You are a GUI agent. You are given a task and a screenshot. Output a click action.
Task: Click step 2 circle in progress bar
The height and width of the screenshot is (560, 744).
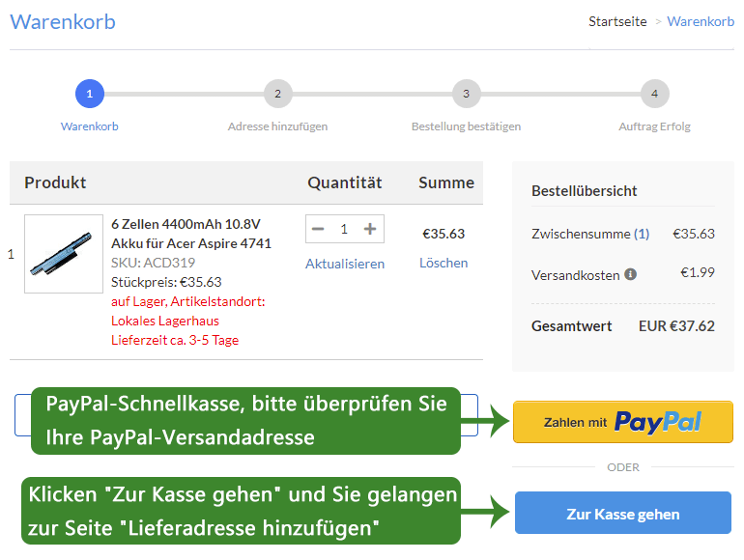tap(278, 94)
